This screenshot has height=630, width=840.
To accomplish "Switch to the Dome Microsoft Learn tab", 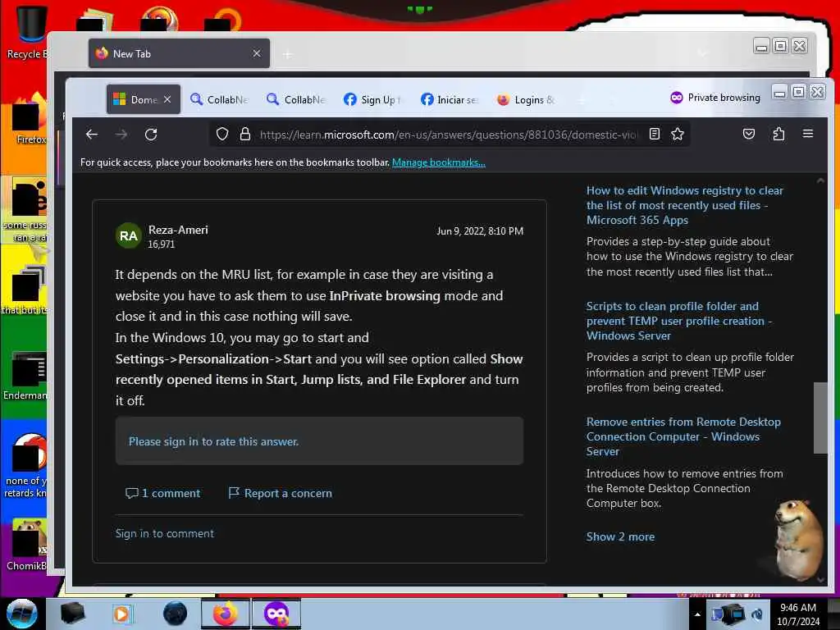I will click(x=135, y=99).
